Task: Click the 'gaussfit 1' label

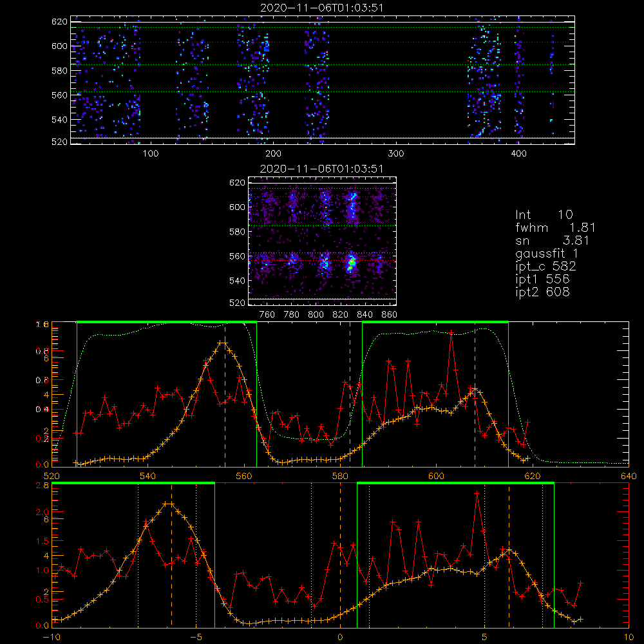Action: tap(547, 253)
